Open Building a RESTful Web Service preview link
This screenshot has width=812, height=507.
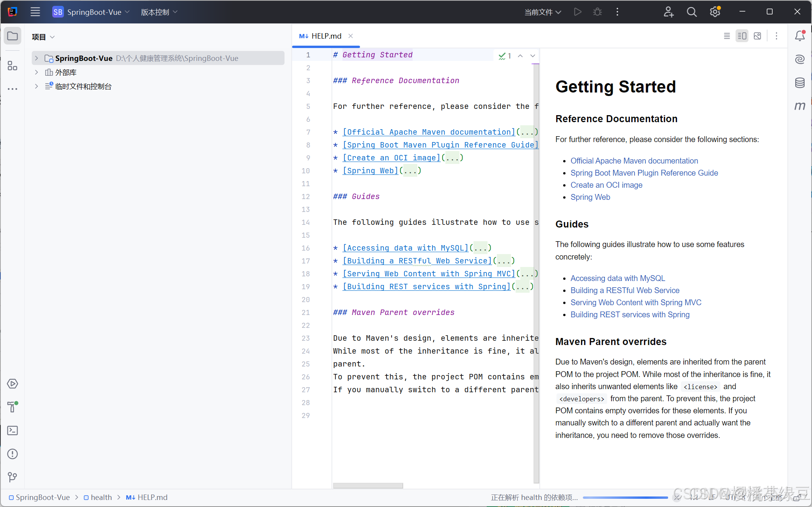coord(625,290)
